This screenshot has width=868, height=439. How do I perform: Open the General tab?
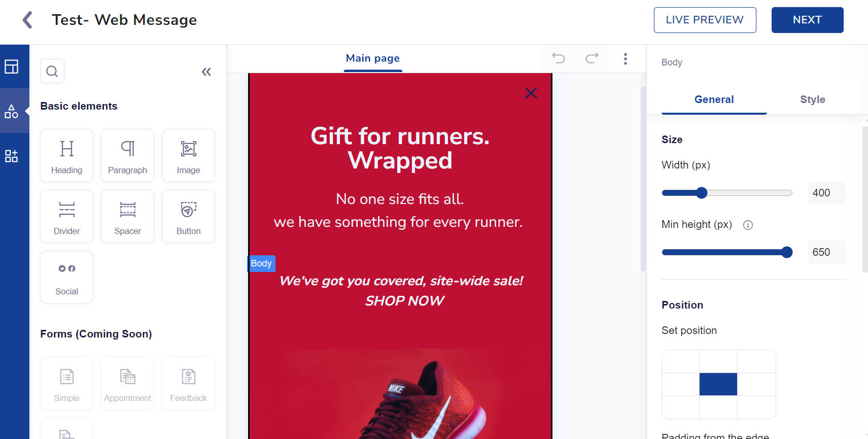pyautogui.click(x=714, y=99)
